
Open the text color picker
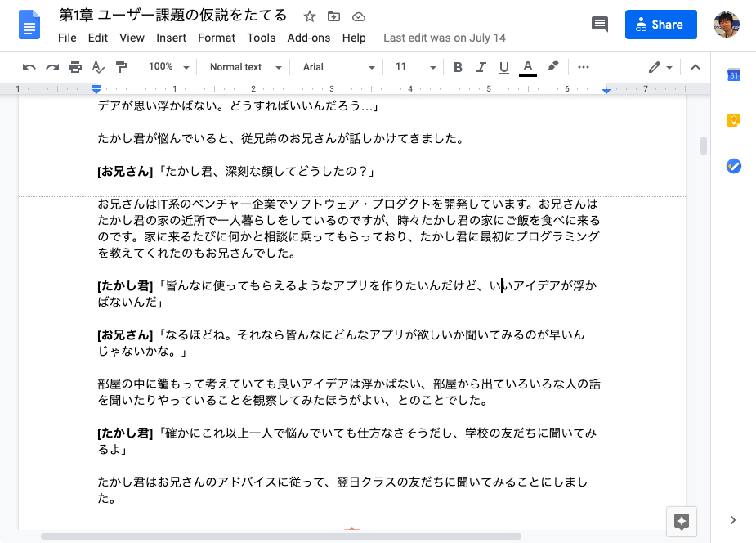click(x=527, y=67)
